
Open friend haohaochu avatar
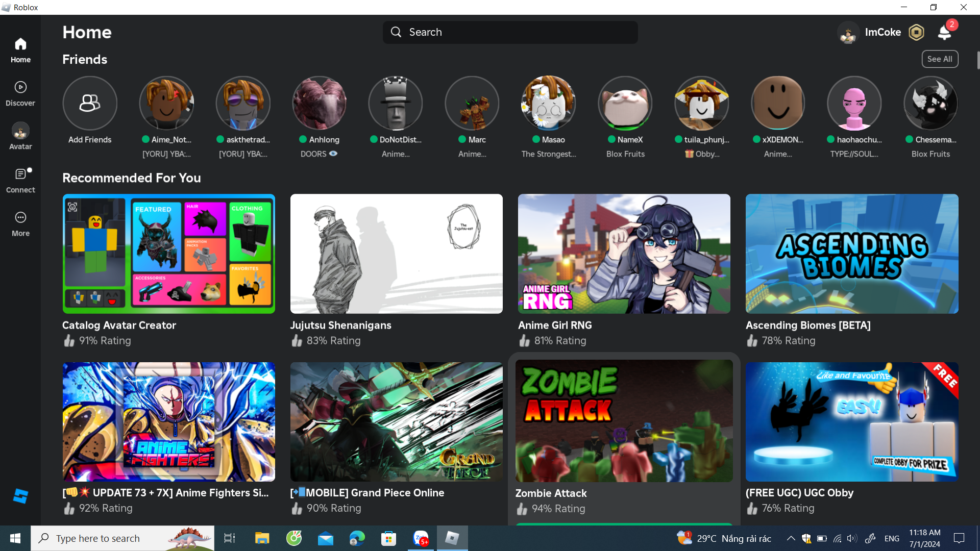(x=854, y=103)
